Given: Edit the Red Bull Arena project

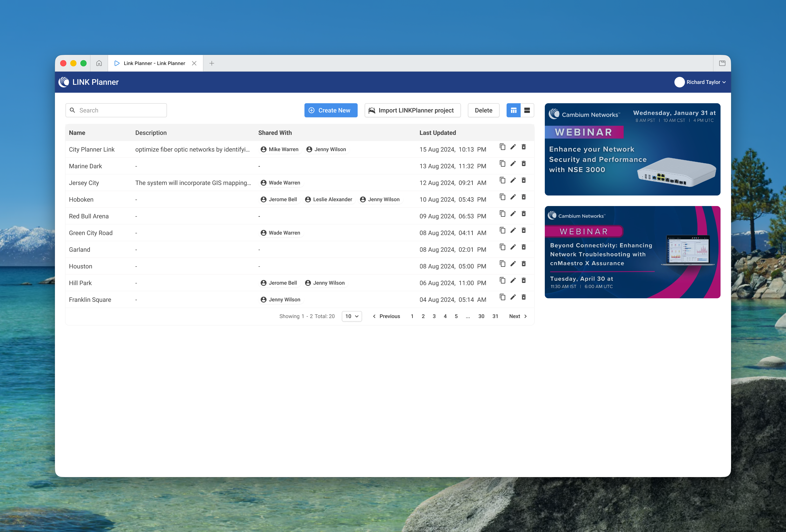Looking at the screenshot, I should 513,214.
